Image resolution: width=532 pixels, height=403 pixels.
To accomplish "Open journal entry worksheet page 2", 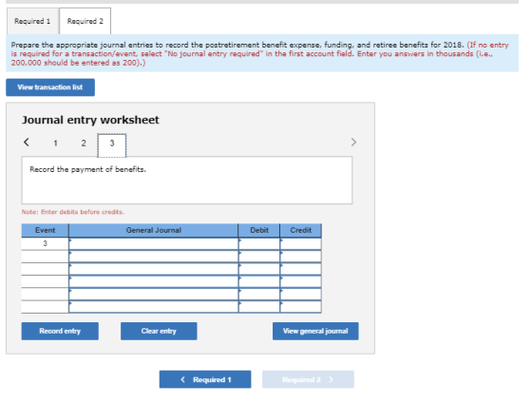I will point(84,144).
